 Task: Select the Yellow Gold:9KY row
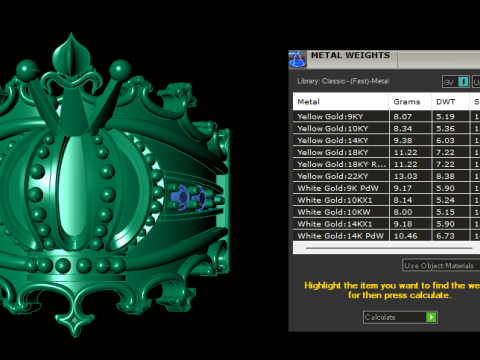386,117
